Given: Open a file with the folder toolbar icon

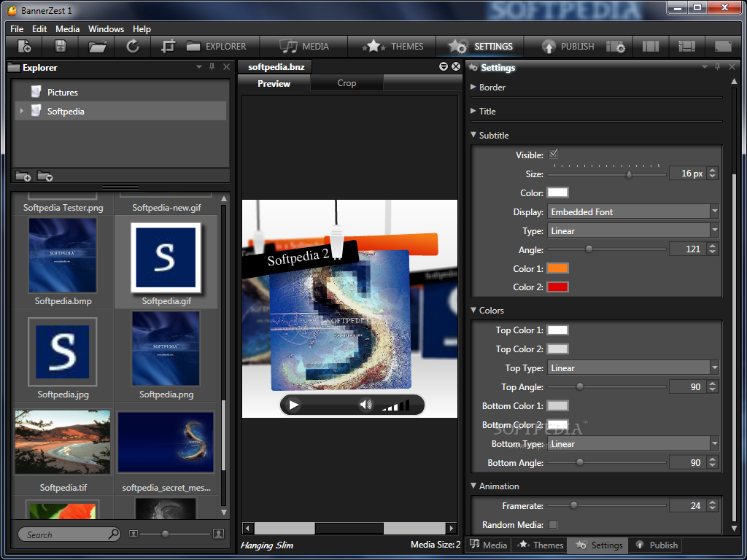Looking at the screenshot, I should [97, 47].
